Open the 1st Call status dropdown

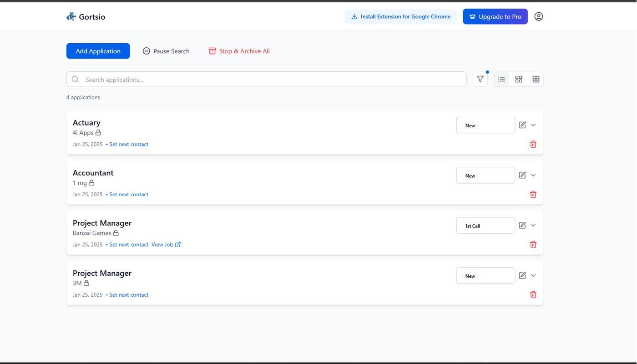click(485, 226)
